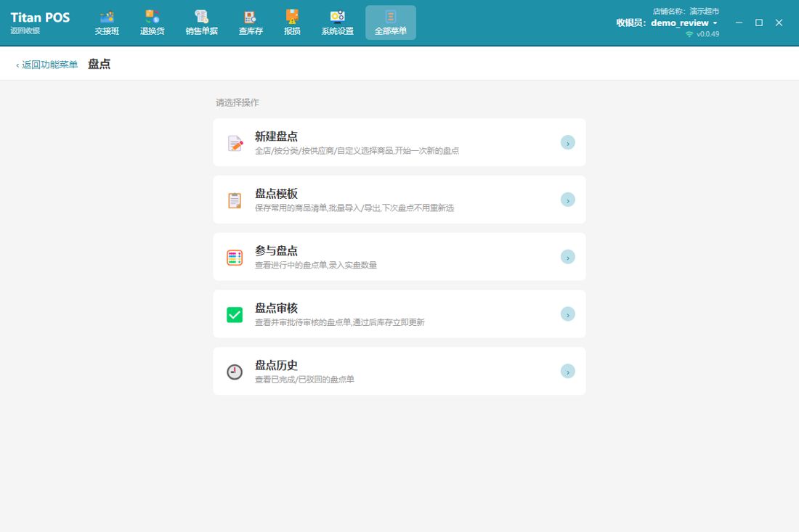Close the Titan POS window
The image size is (799, 532).
tap(779, 22)
